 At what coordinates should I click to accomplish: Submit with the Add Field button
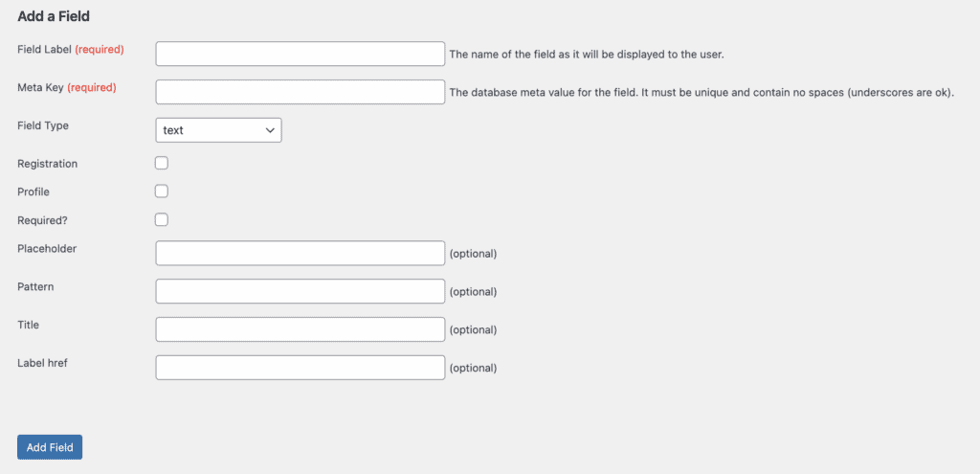(50, 448)
